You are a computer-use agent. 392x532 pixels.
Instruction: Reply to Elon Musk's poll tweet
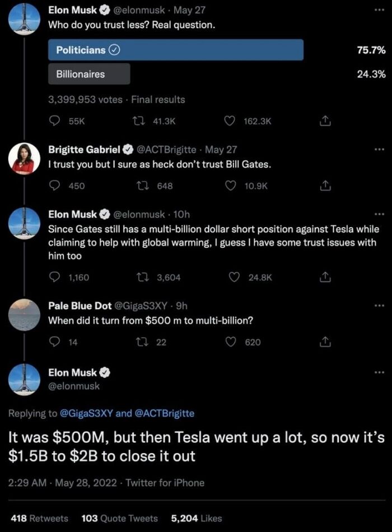tap(55, 121)
